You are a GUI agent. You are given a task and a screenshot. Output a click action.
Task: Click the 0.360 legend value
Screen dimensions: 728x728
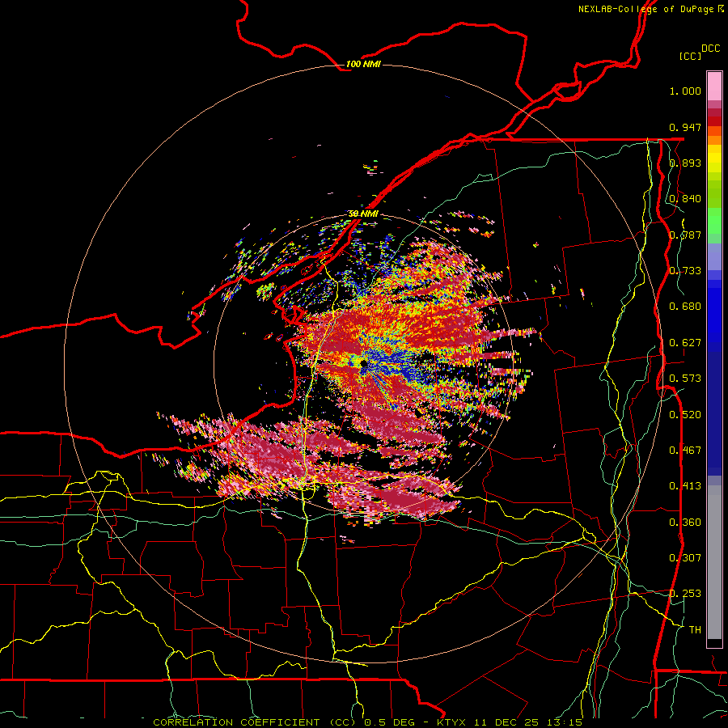(685, 523)
